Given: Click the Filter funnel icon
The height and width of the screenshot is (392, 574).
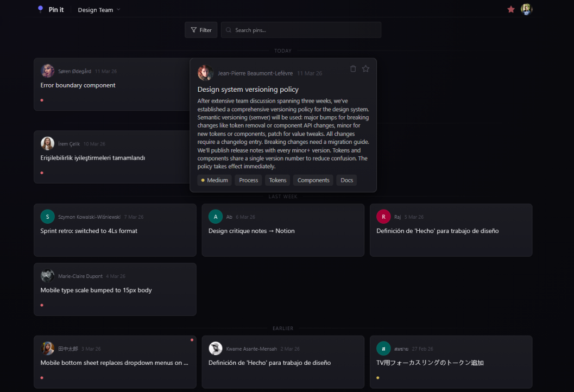Looking at the screenshot, I should coord(193,30).
